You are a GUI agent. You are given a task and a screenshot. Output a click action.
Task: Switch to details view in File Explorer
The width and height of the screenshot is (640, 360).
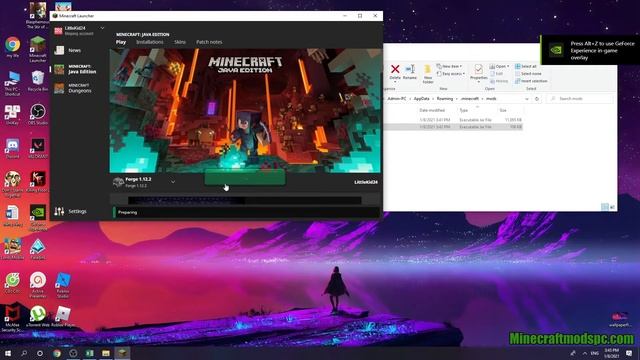[605, 207]
